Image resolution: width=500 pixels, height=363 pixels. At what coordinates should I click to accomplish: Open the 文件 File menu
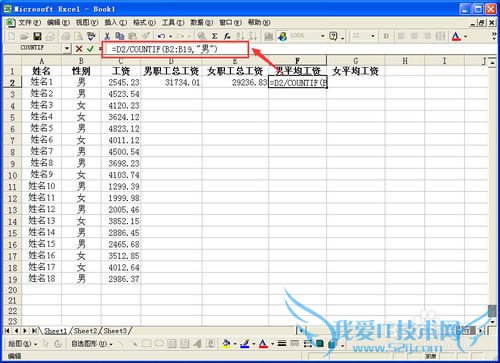click(30, 22)
